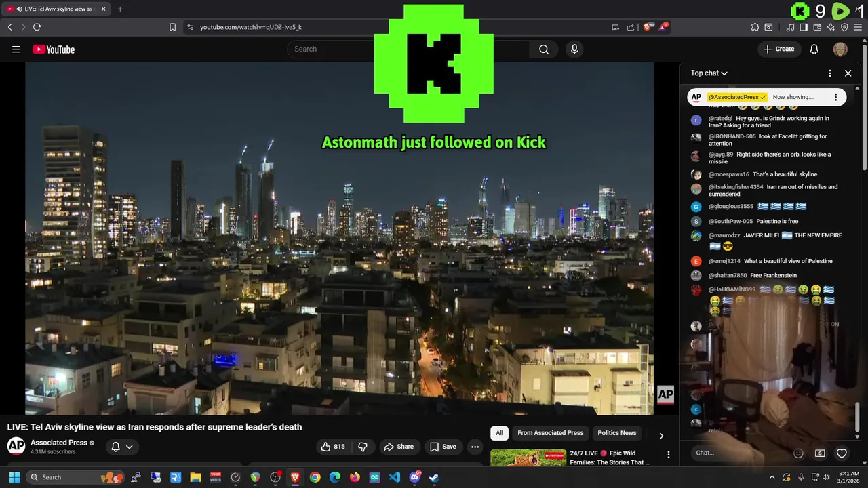Send a heart reaction in chat
Viewport: 868px width, 488px height.
click(x=842, y=453)
